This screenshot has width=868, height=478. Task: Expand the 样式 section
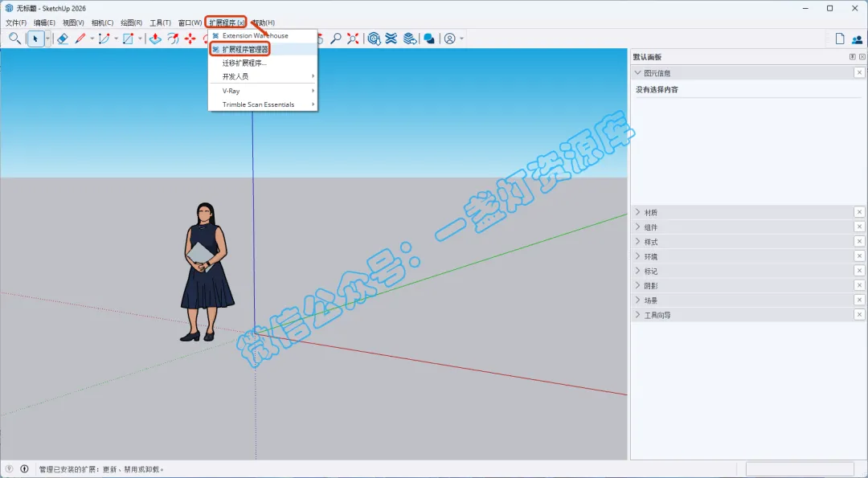pyautogui.click(x=637, y=242)
